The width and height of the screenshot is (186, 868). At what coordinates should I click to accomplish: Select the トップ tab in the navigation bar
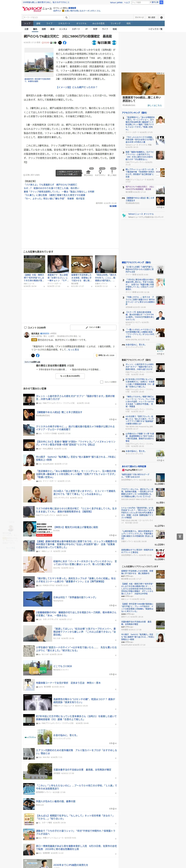[x=27, y=24]
